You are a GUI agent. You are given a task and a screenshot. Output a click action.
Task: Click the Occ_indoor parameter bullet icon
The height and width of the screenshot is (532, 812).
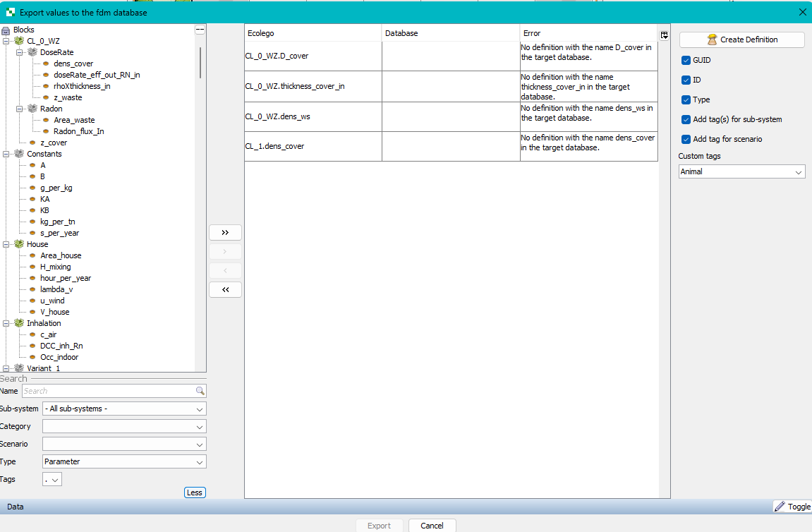(x=32, y=357)
